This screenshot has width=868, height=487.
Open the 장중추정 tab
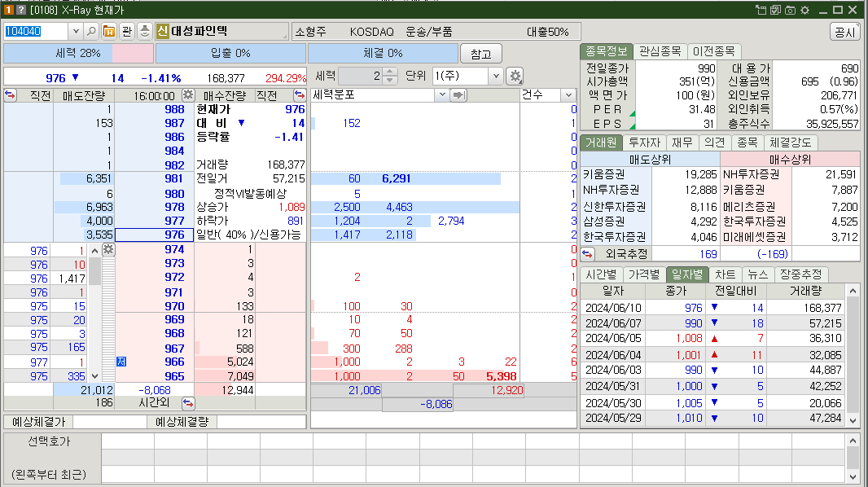801,274
